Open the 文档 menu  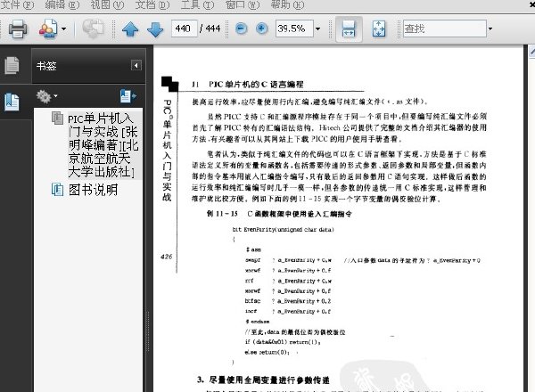point(152,4)
